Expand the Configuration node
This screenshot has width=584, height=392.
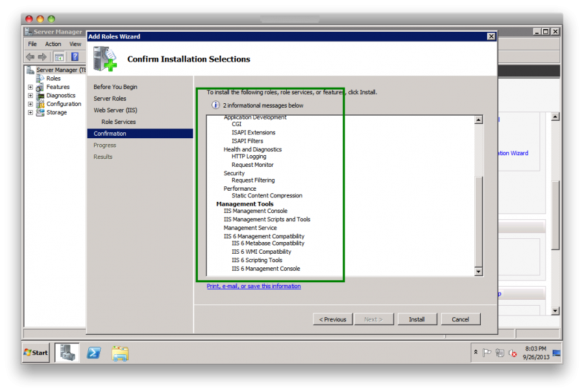click(29, 104)
